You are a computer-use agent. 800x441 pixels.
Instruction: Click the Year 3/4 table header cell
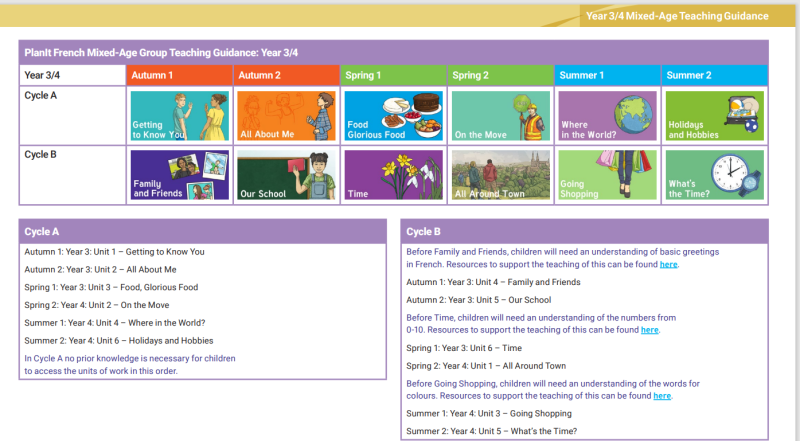(72, 75)
